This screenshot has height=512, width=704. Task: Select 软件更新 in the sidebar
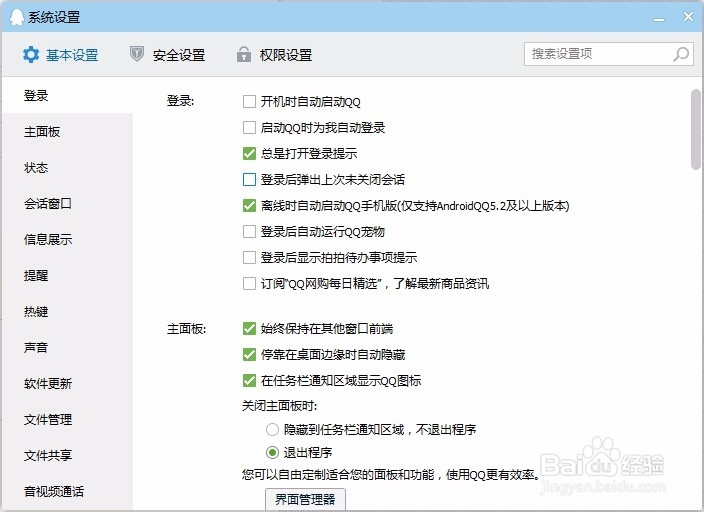tap(67, 383)
